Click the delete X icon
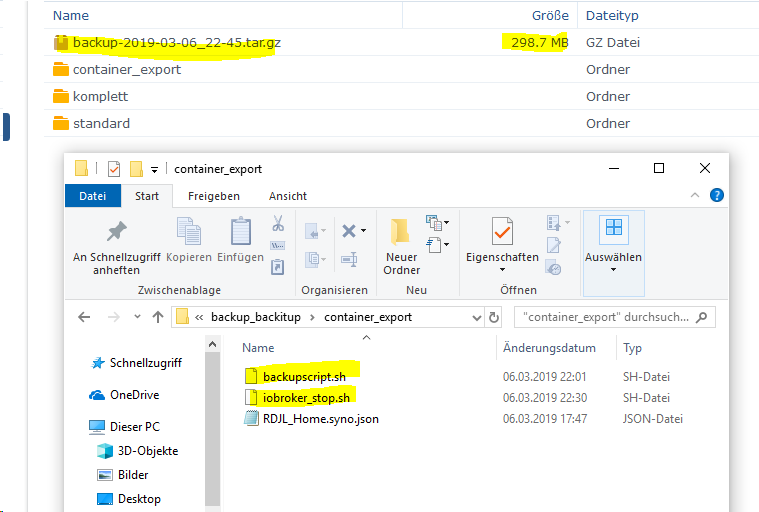This screenshot has height=512, width=759. pyautogui.click(x=349, y=231)
